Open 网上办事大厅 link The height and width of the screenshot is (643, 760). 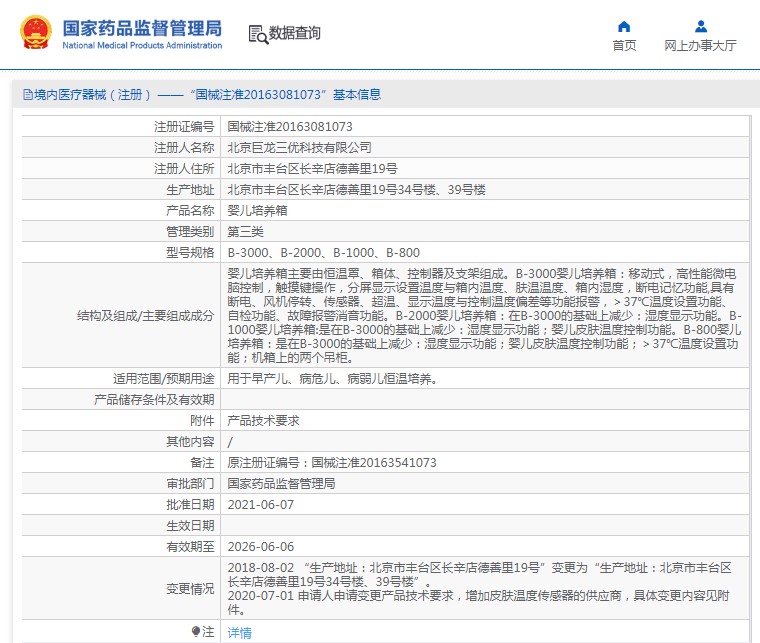point(700,46)
